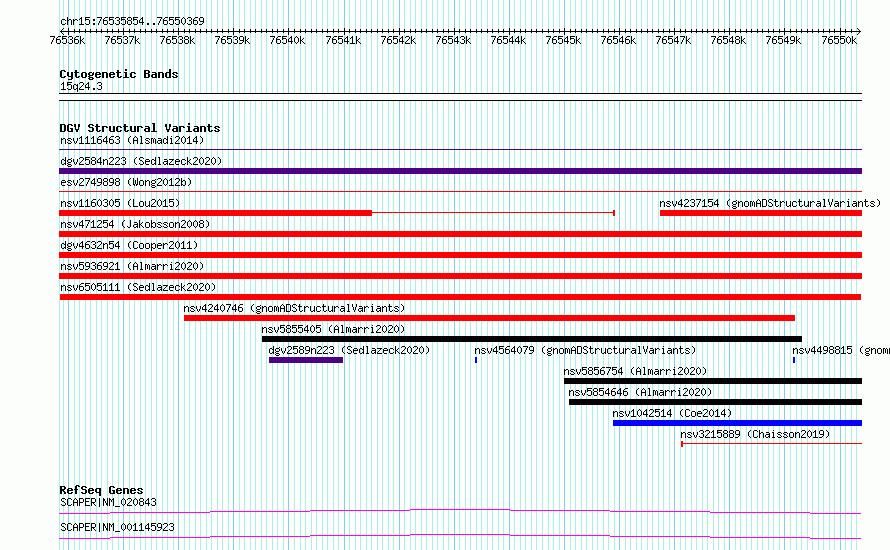The width and height of the screenshot is (890, 550).
Task: Select the 76543k ruler tick label
Action: pyautogui.click(x=453, y=40)
